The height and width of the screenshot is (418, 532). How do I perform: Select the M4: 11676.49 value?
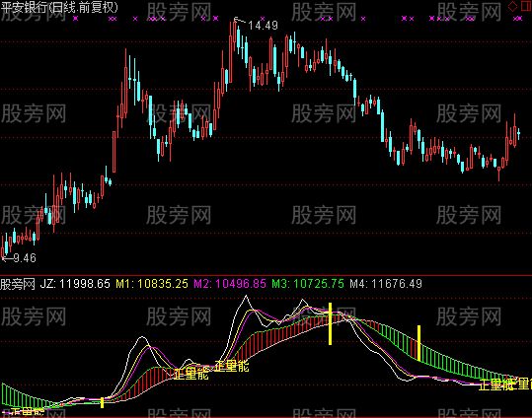[386, 284]
